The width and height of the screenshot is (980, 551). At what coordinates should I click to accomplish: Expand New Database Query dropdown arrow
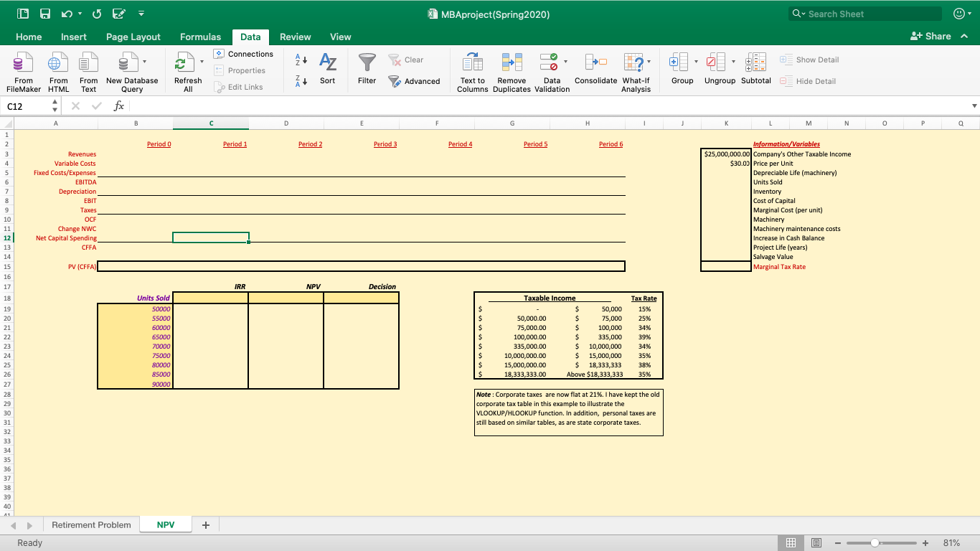[x=144, y=62]
